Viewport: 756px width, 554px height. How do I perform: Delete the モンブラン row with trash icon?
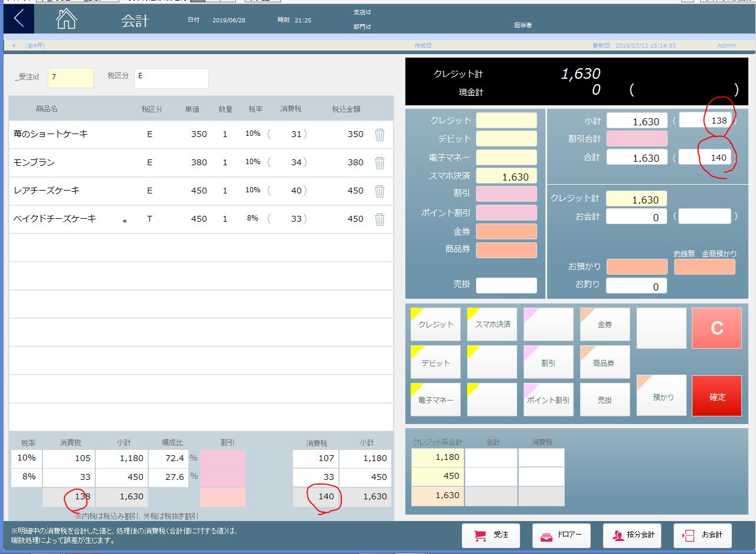coord(380,163)
